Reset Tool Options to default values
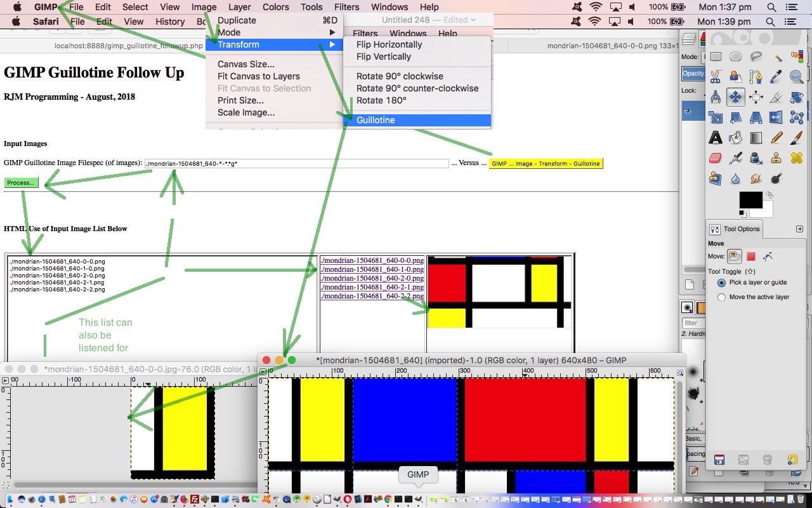The image size is (812, 508). (x=792, y=459)
